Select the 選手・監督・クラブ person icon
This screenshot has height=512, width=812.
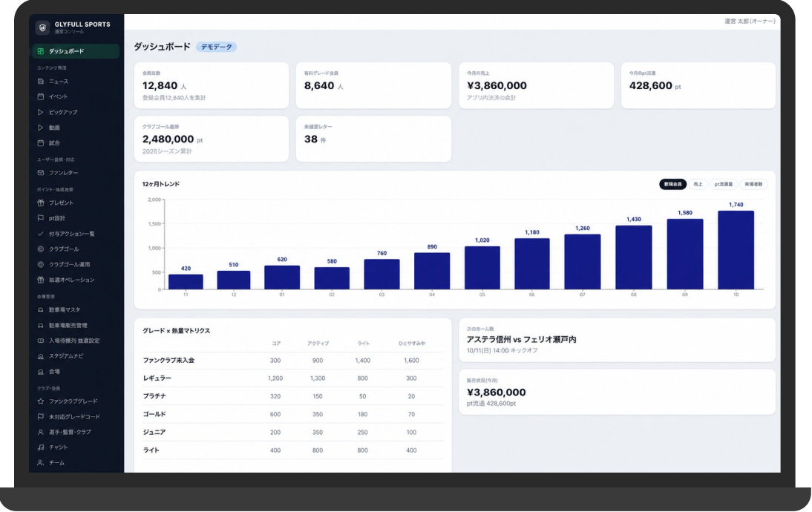(40, 432)
